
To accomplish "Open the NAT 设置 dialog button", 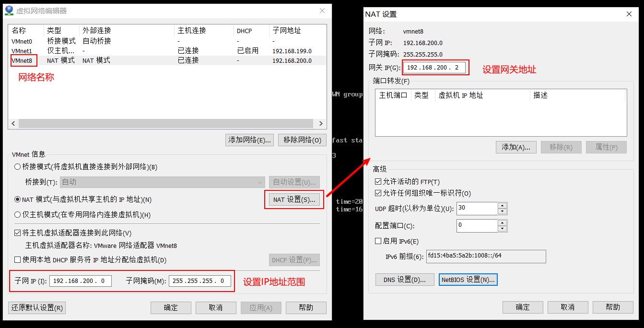I will coord(294,199).
